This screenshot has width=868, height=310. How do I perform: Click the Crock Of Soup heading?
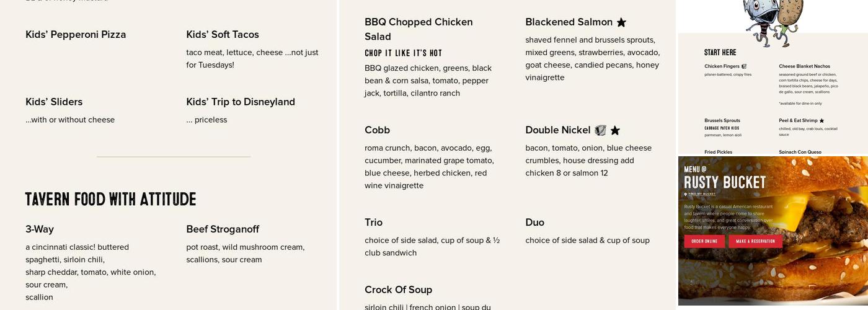pyautogui.click(x=398, y=290)
